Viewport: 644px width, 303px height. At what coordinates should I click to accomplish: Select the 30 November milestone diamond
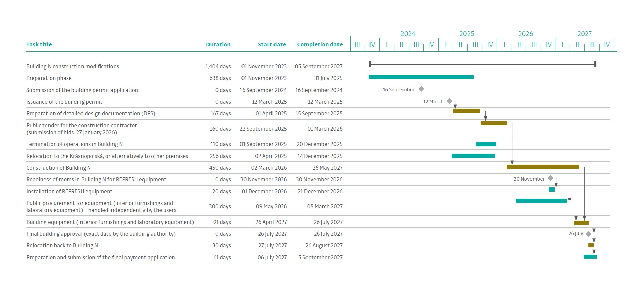pos(550,178)
